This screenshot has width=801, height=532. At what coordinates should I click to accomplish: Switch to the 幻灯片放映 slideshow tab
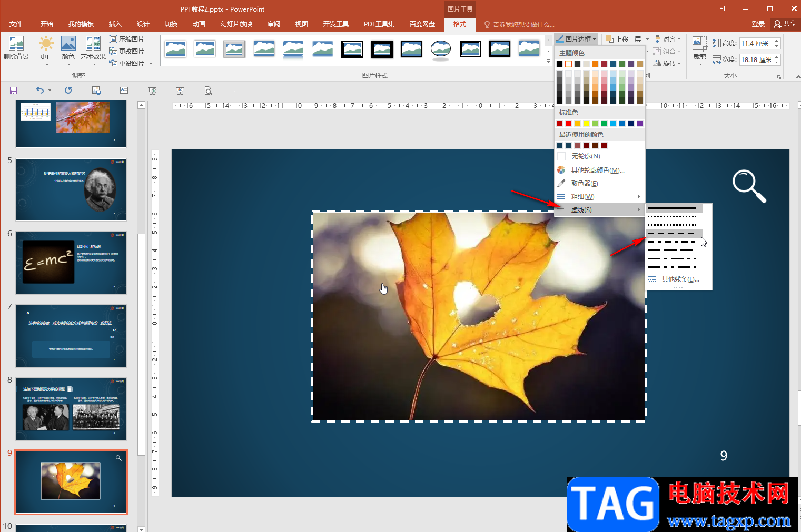pos(236,24)
